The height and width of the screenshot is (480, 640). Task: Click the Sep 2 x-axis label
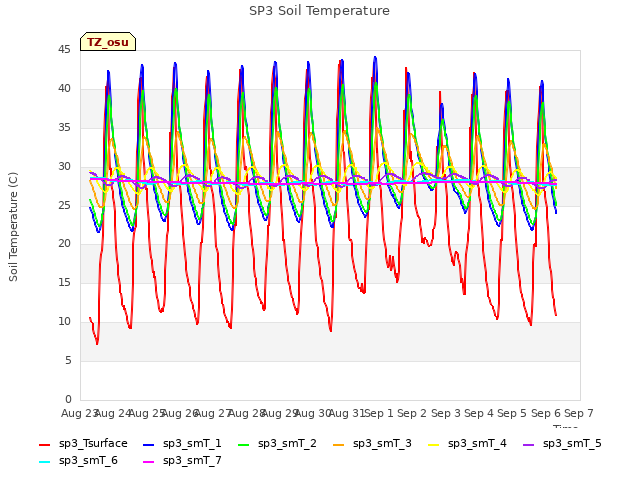(412, 413)
